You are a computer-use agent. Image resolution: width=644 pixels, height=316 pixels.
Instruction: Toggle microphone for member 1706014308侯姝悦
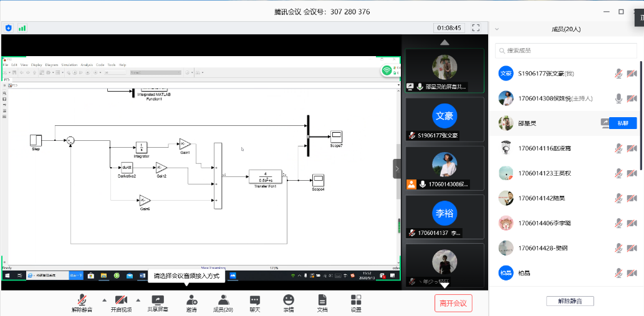coord(618,98)
